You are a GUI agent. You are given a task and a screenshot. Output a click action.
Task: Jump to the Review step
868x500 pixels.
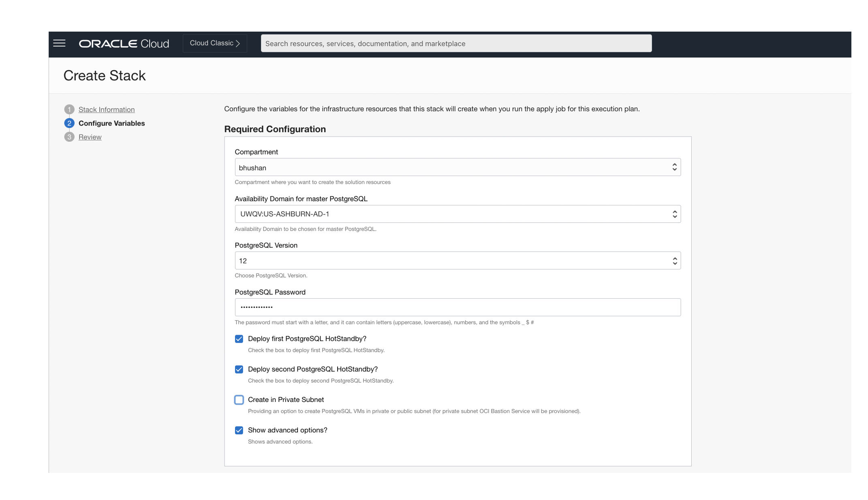tap(90, 137)
